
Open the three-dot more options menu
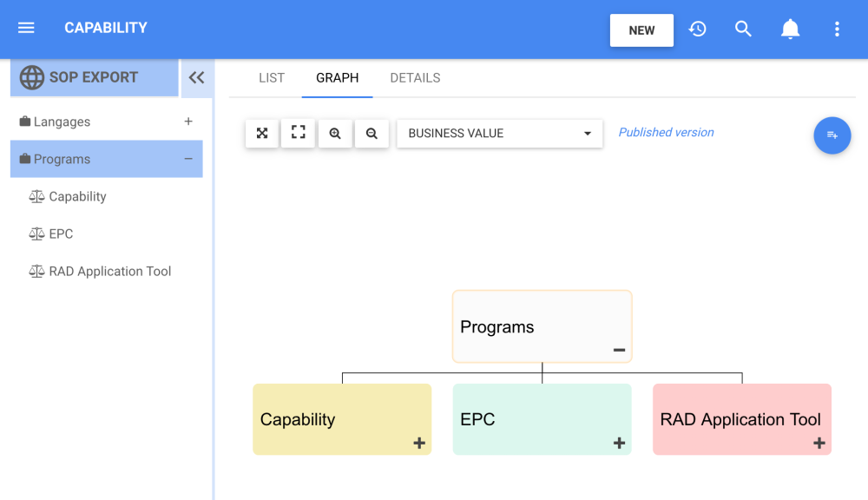coord(837,30)
